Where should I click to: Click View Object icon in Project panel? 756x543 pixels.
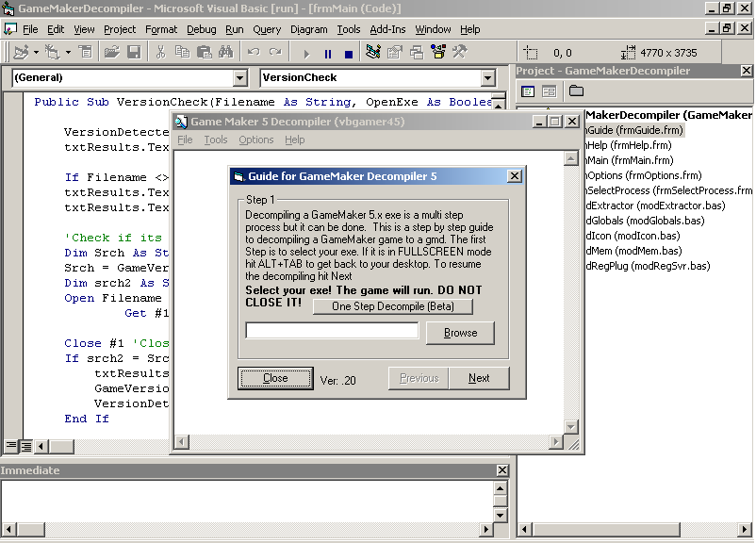click(550, 91)
